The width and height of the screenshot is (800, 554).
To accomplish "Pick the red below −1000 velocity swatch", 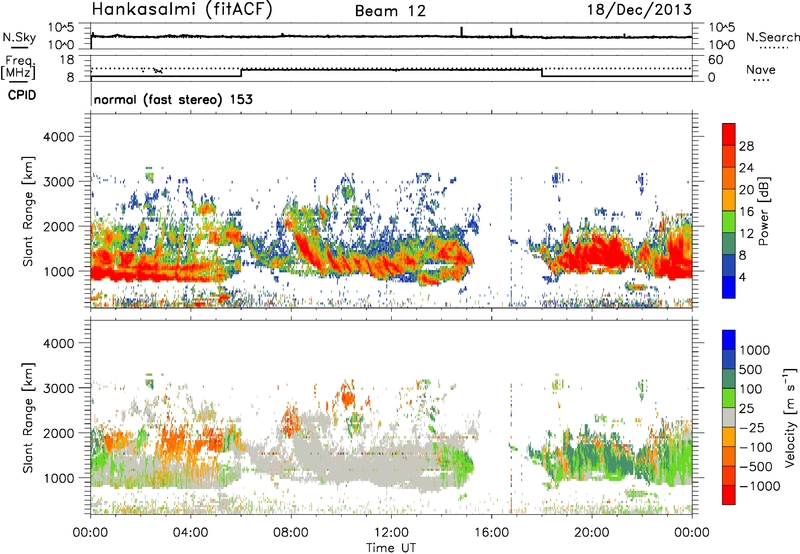I will coord(729,495).
